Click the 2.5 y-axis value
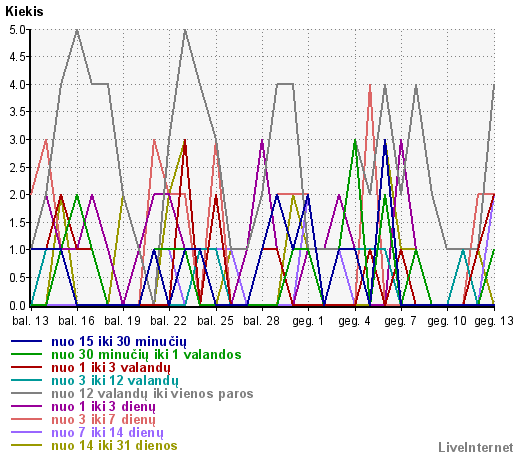This screenshot has width=520, height=457. pyautogui.click(x=18, y=168)
